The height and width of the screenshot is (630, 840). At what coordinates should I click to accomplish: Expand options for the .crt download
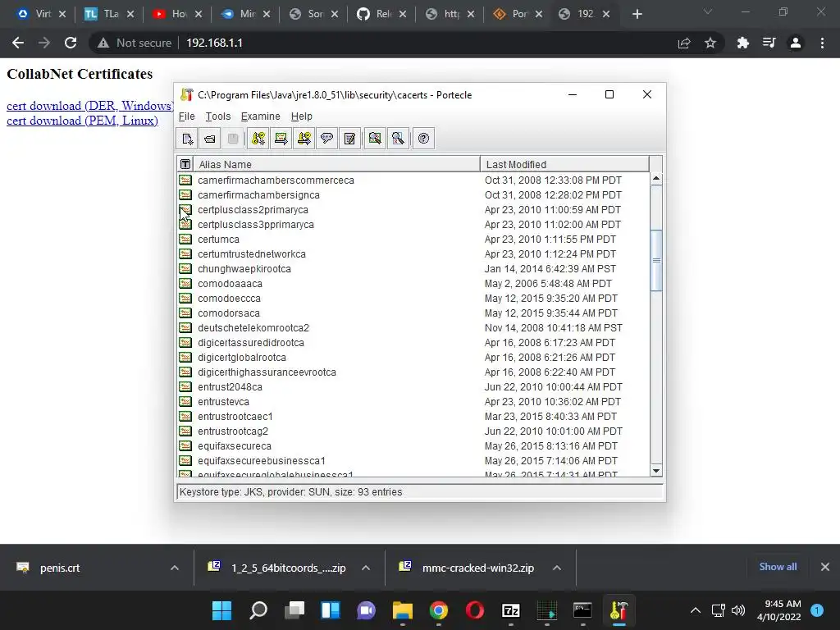175,568
